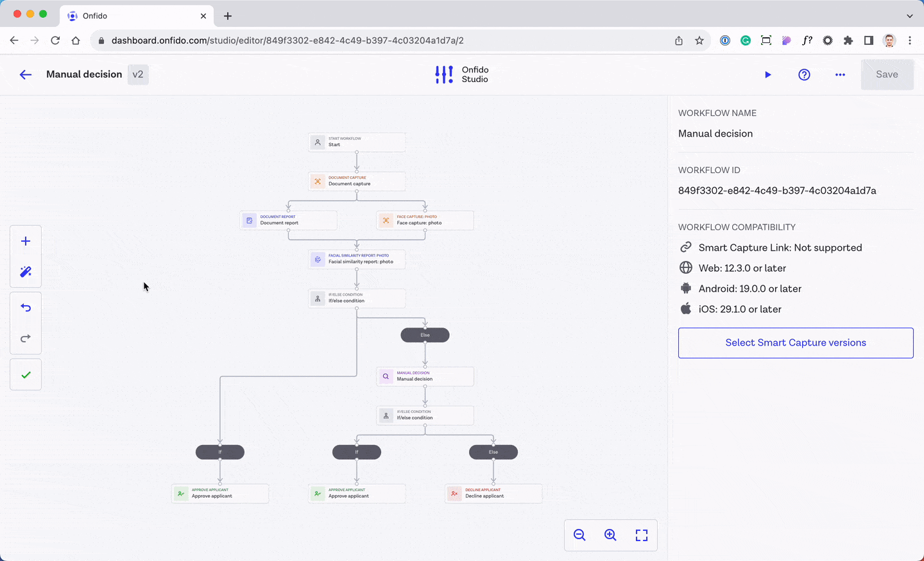Open the help question mark icon
Screen dimensions: 924x561
tap(804, 74)
